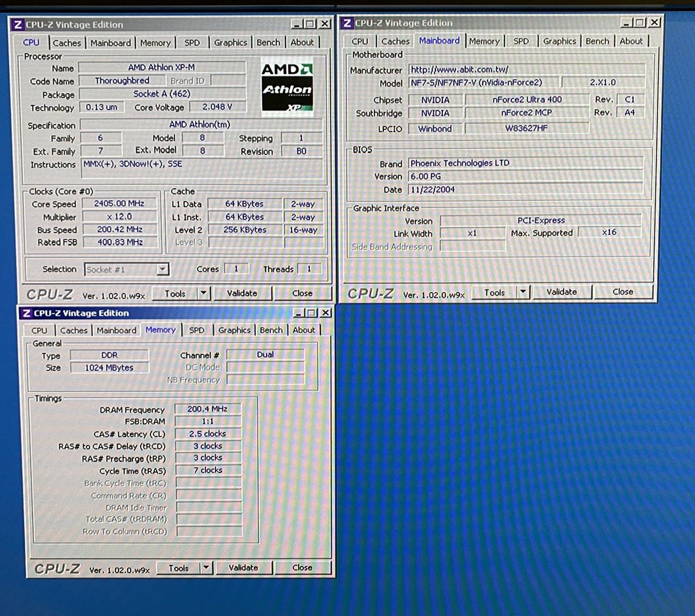Click the DRAM Frequency 200.4 MHz value
695x616 pixels.
207,409
